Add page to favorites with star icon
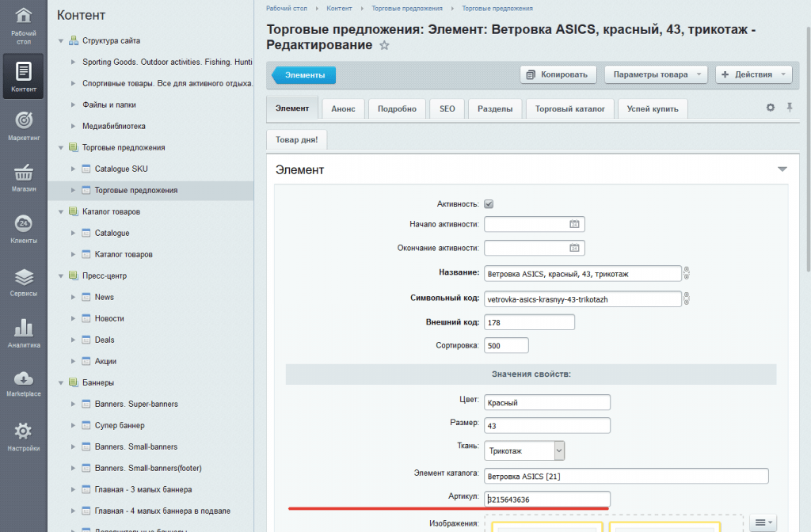Image resolution: width=811 pixels, height=532 pixels. 384,45
